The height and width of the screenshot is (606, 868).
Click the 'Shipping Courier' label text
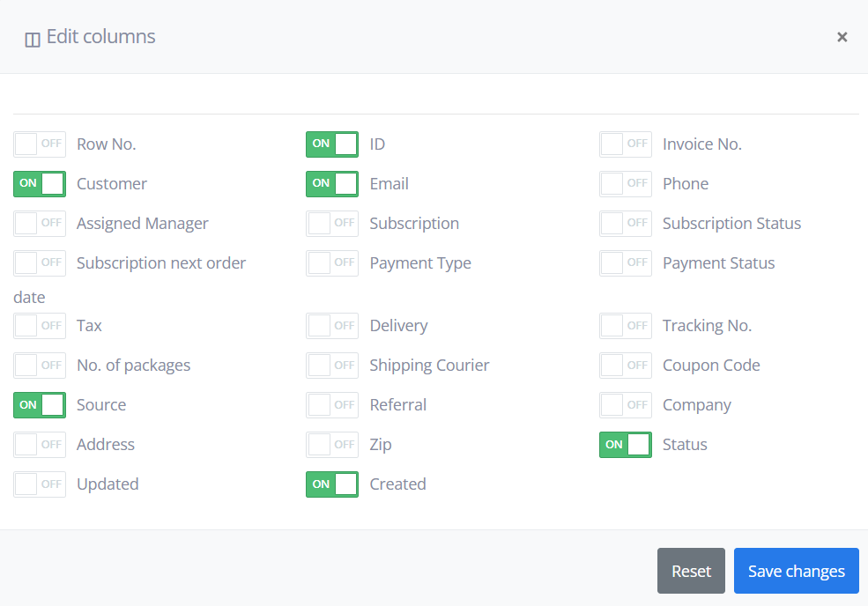(x=429, y=366)
